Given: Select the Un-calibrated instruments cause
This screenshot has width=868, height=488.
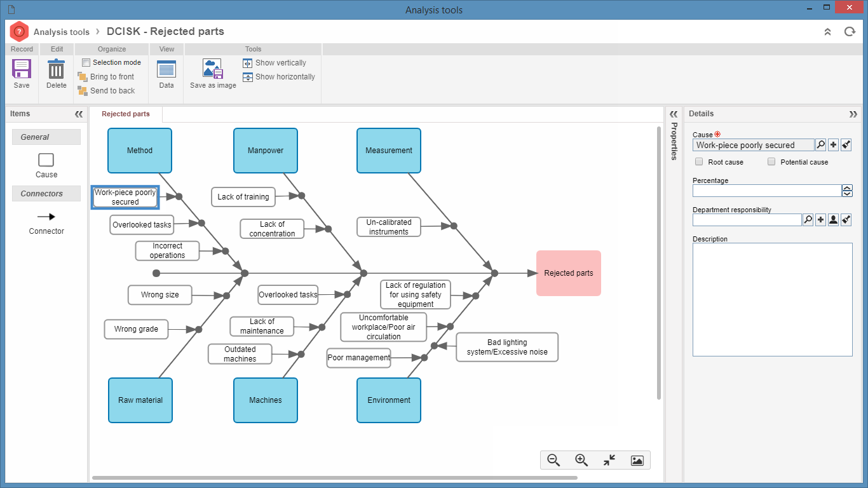Looking at the screenshot, I should pyautogui.click(x=389, y=227).
